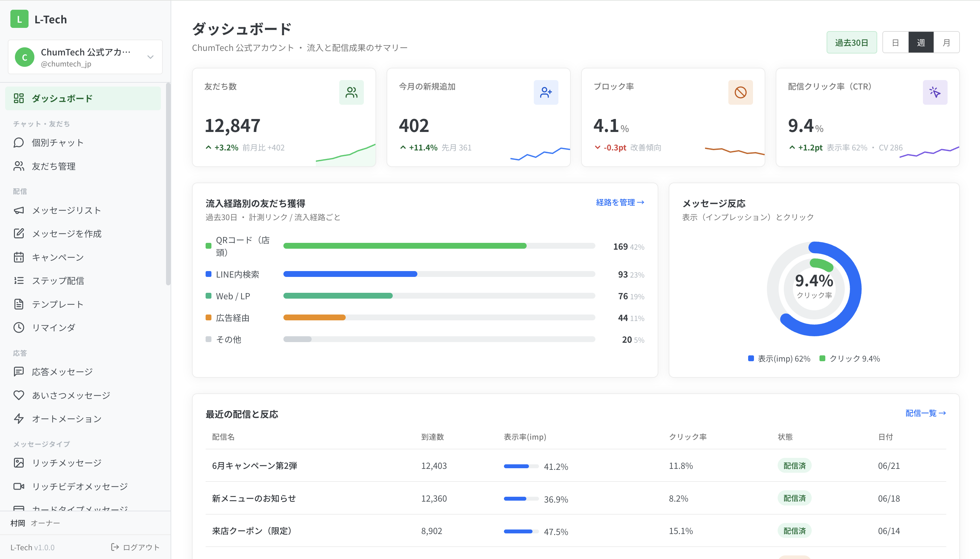Click the メッセージを作成 pencil icon
Image resolution: width=980 pixels, height=559 pixels.
point(19,233)
